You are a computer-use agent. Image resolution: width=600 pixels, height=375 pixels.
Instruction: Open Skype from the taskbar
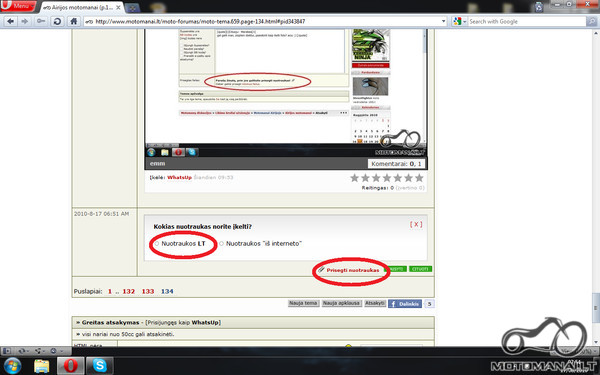[99, 366]
